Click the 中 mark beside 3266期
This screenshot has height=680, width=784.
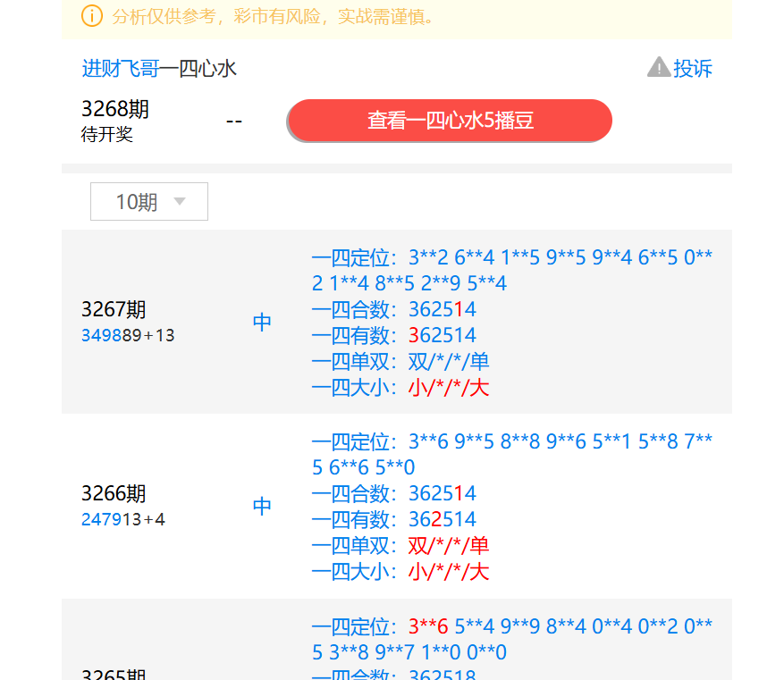[261, 506]
